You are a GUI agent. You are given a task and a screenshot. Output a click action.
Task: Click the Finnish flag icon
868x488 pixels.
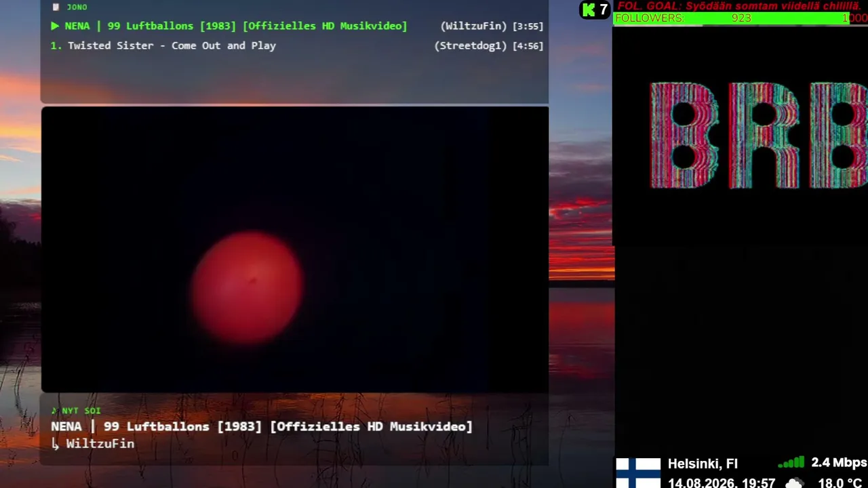(x=637, y=473)
